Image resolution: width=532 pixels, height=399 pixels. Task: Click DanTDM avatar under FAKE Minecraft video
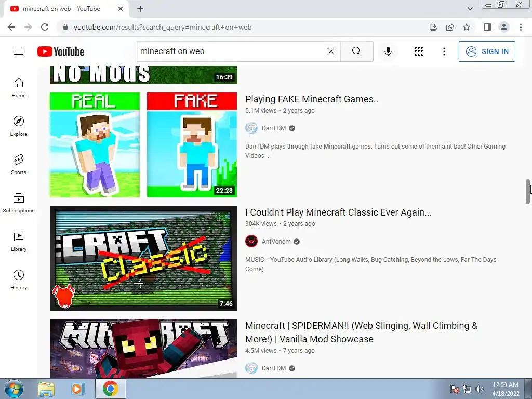click(x=251, y=128)
